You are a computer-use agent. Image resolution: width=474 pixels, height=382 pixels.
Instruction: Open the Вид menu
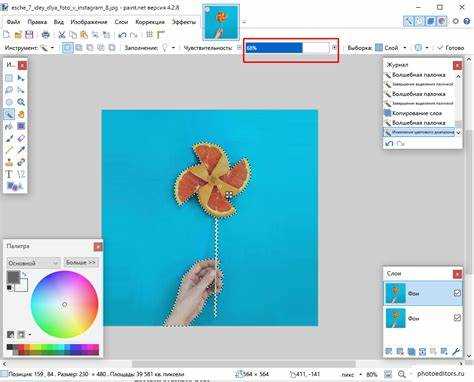[59, 22]
